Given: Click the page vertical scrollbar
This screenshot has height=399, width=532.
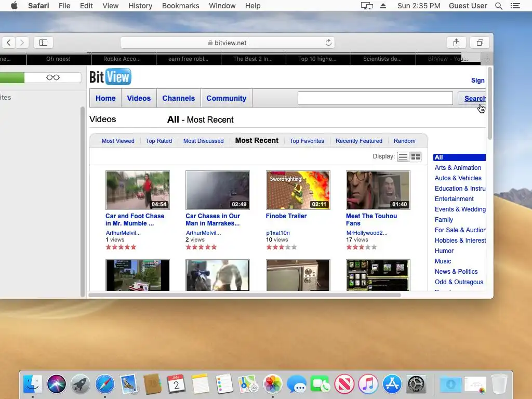Looking at the screenshot, I should [489, 103].
